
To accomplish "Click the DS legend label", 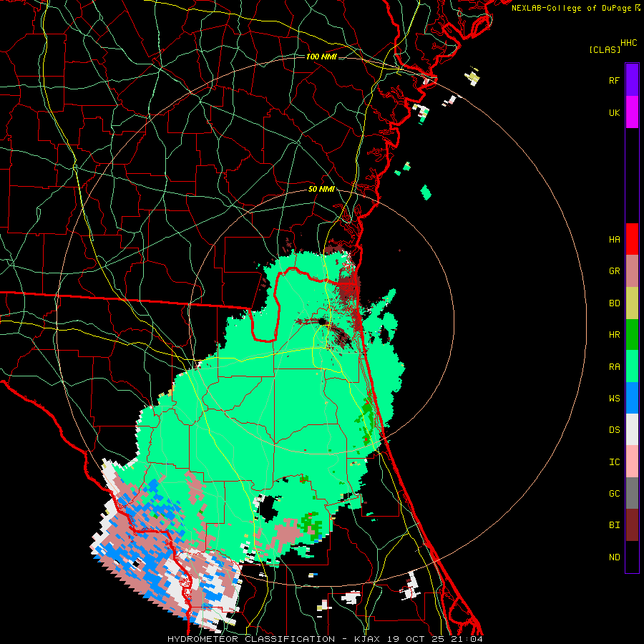I will [x=614, y=429].
